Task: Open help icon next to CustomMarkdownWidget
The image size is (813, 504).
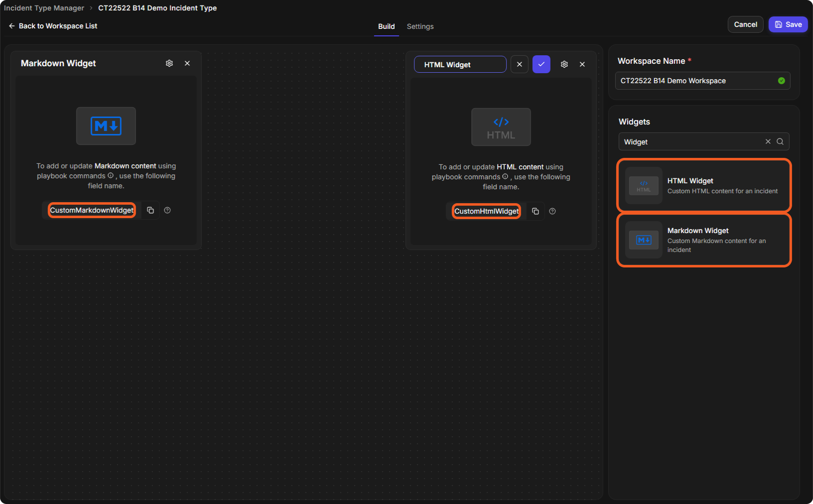Action: point(167,210)
